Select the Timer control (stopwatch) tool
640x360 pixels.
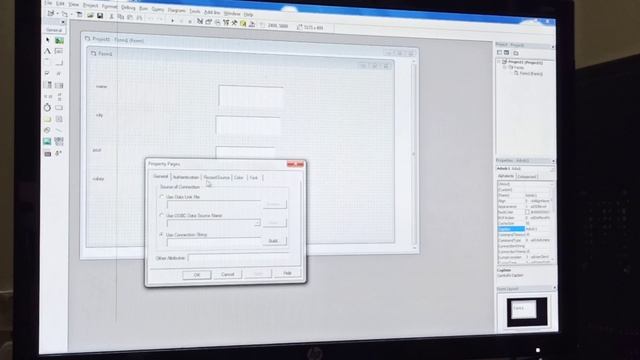pyautogui.click(x=47, y=108)
